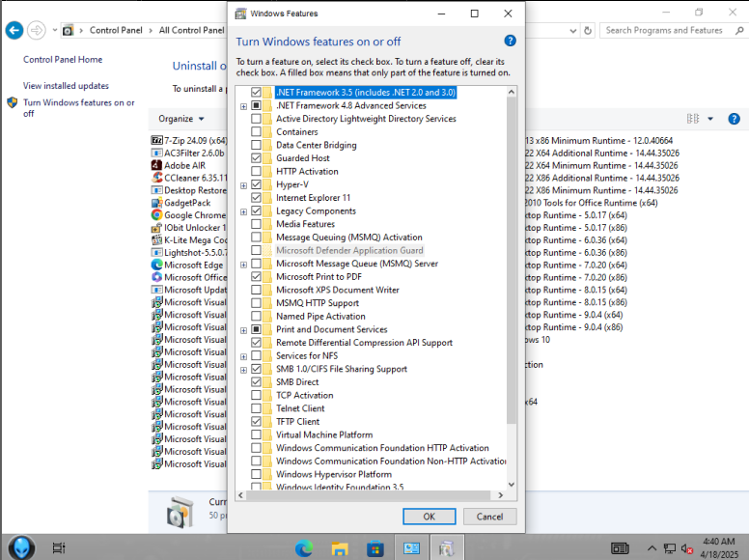749x560 pixels.
Task: Uncheck Internet Explorer 11 checkbox
Action: point(256,198)
